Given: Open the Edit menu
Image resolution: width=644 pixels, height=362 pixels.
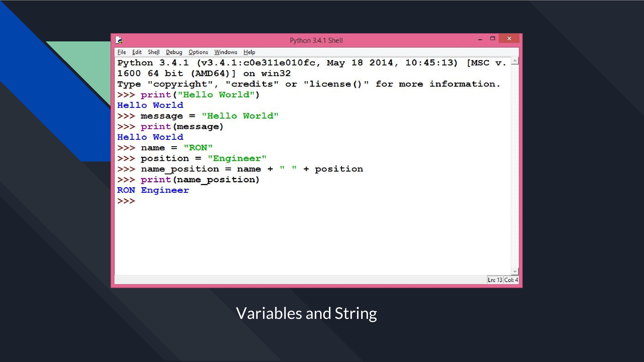Looking at the screenshot, I should point(137,52).
